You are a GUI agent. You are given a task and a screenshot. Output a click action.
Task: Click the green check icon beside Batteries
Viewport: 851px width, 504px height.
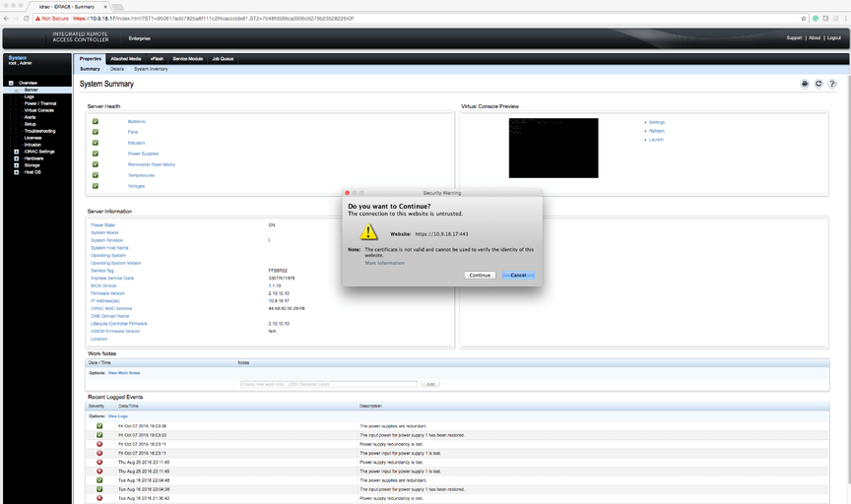(96, 121)
